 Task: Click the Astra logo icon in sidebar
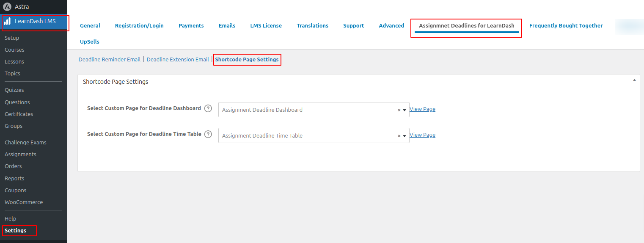click(x=7, y=7)
